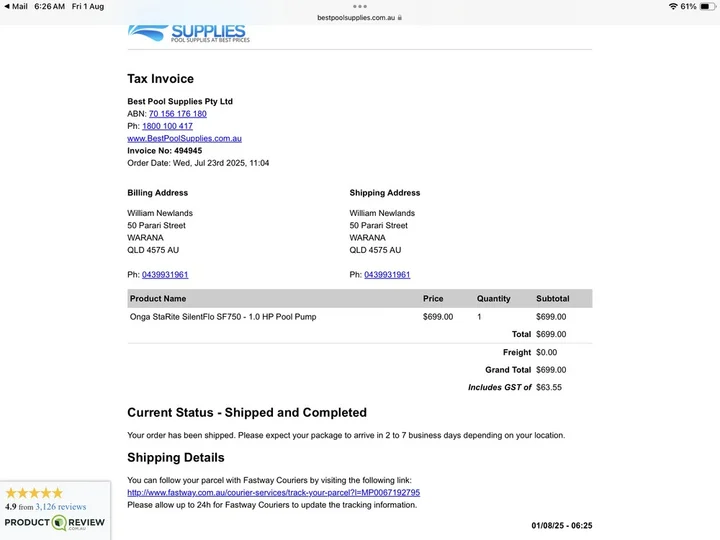Tap billing phone number 0439931961
This screenshot has width=720, height=540.
[165, 275]
